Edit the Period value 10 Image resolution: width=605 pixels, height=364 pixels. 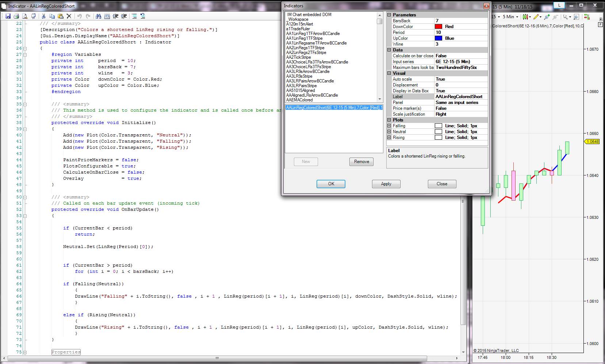point(461,32)
